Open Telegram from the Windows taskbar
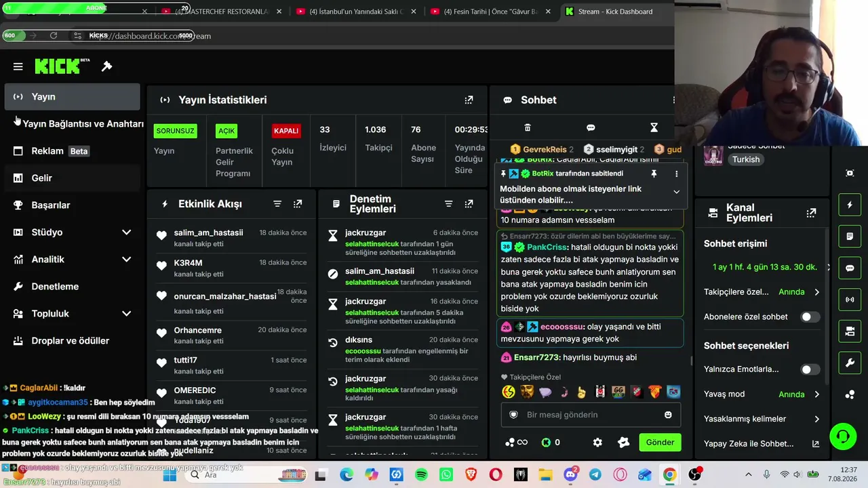Image resolution: width=868 pixels, height=488 pixels. (595, 474)
